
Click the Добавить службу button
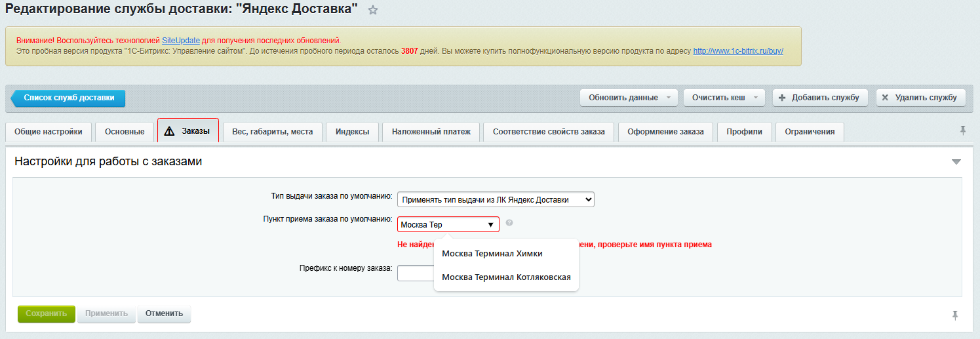pyautogui.click(x=820, y=98)
